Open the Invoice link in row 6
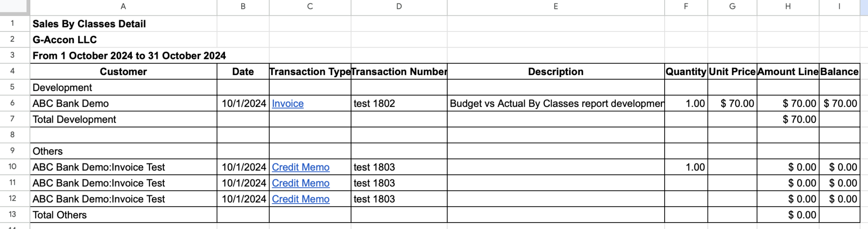868x229 pixels. (287, 103)
